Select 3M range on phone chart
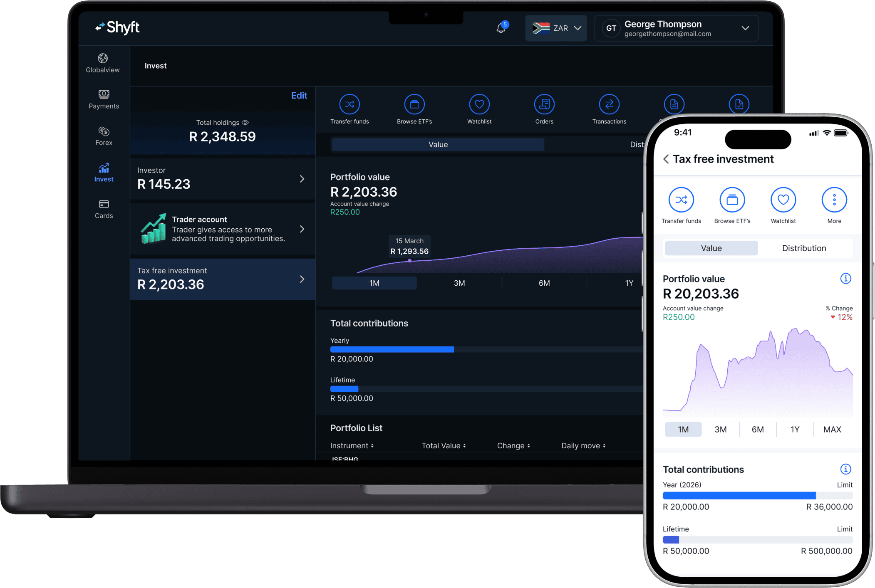The width and height of the screenshot is (875, 588). 721,430
